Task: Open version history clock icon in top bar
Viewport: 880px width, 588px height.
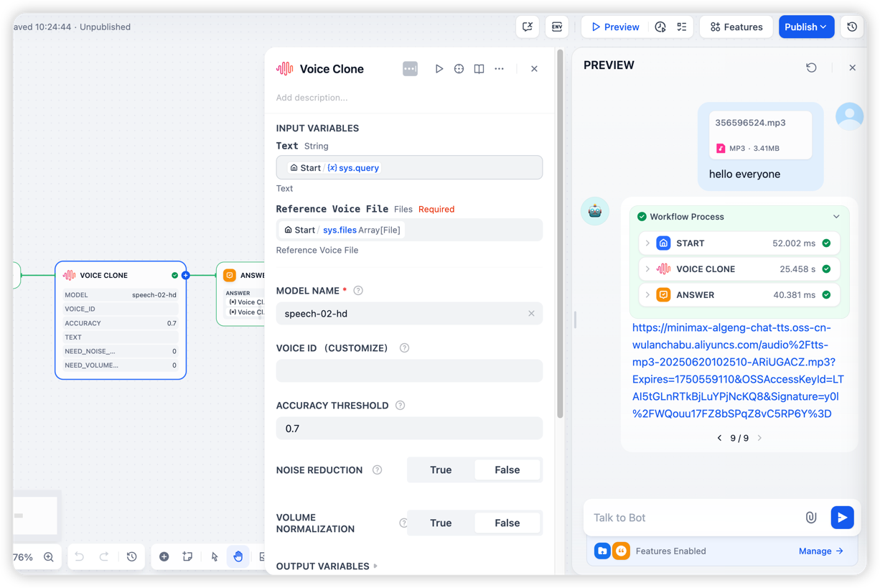Action: 852,27
